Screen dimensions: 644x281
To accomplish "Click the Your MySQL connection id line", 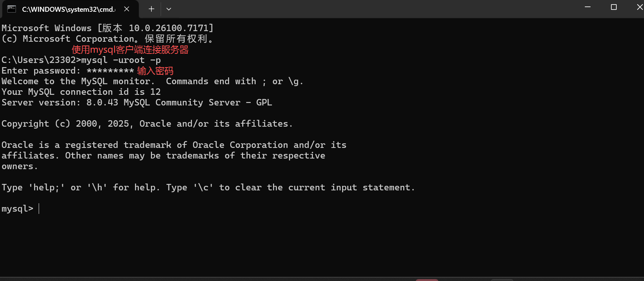I will click(x=81, y=92).
